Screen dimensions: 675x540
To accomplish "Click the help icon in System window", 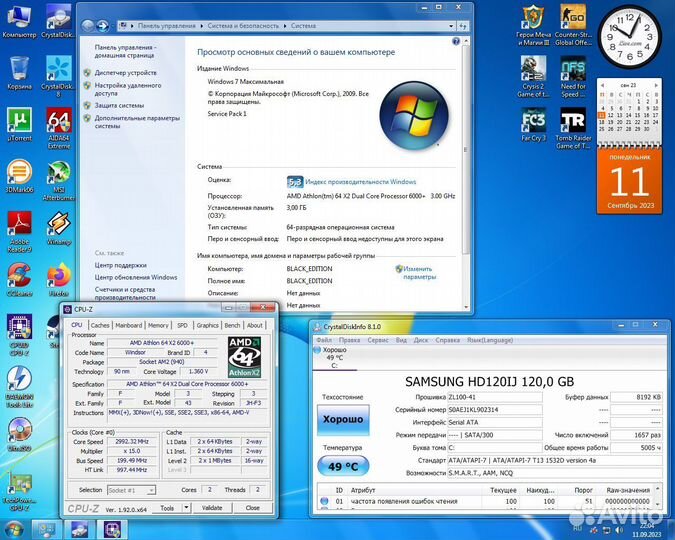I will click(x=456, y=41).
